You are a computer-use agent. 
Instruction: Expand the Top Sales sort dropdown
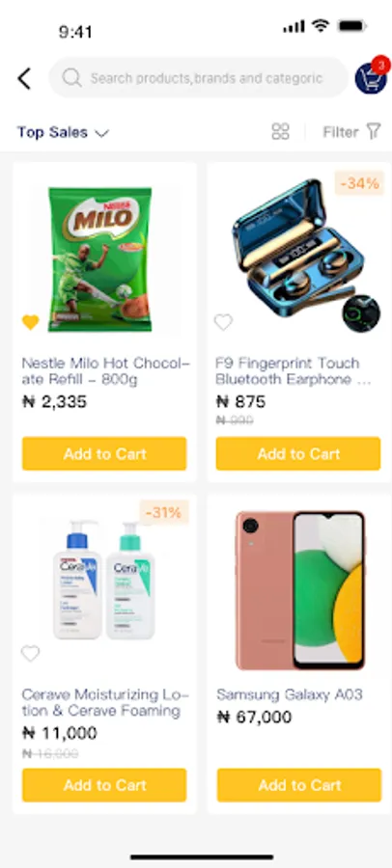click(63, 132)
